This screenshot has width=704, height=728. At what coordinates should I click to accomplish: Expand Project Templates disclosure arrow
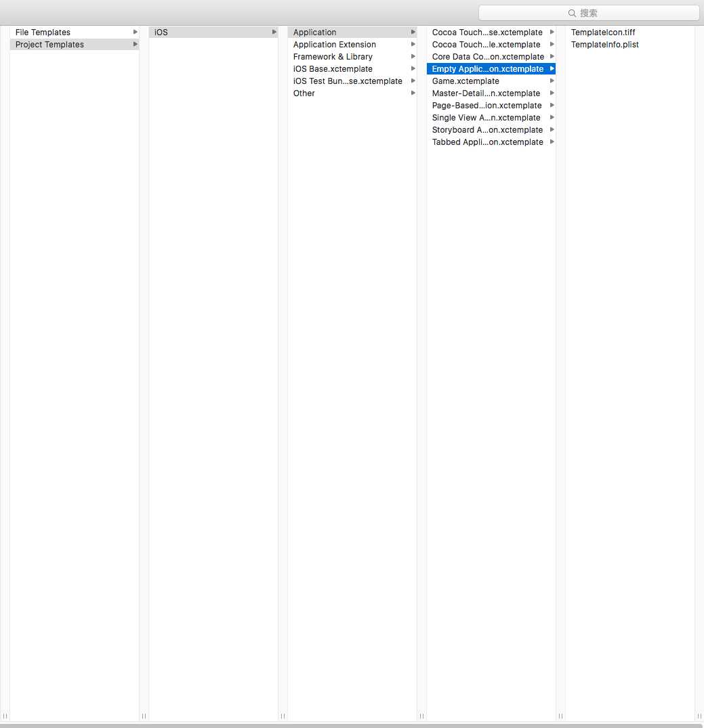(x=136, y=44)
